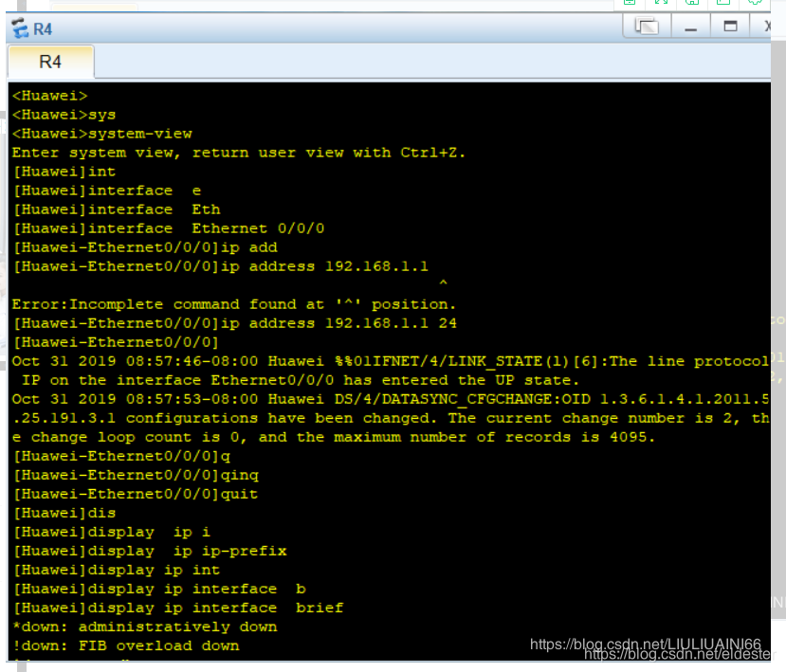The image size is (786, 672).
Task: Click the '[Huawei]int' command line
Action: [x=64, y=172]
